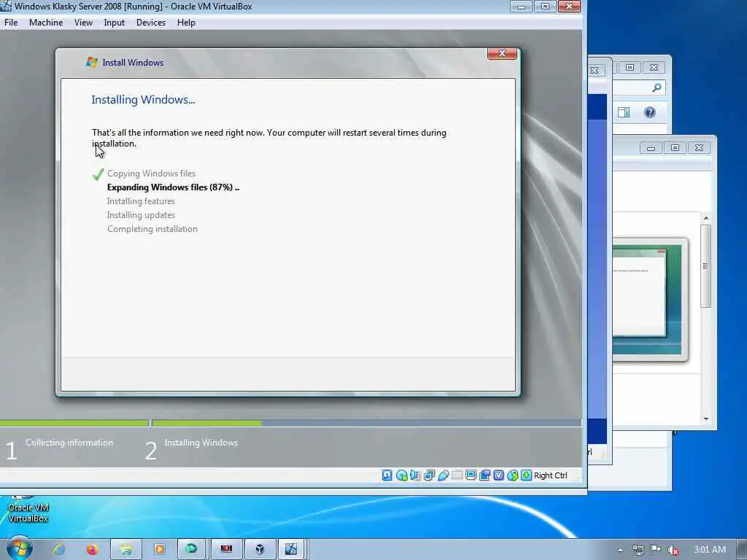747x560 pixels.
Task: Click the 'Copying Windows files' completed step
Action: [x=151, y=174]
